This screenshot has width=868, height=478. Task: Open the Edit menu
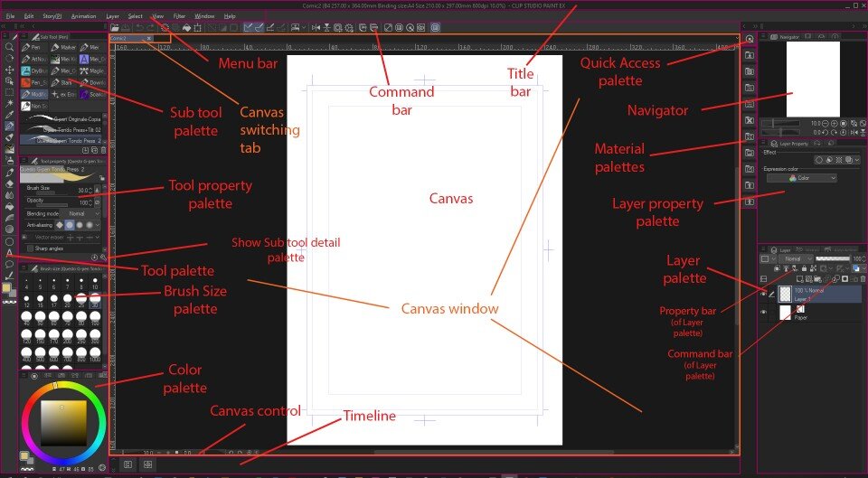tap(29, 16)
